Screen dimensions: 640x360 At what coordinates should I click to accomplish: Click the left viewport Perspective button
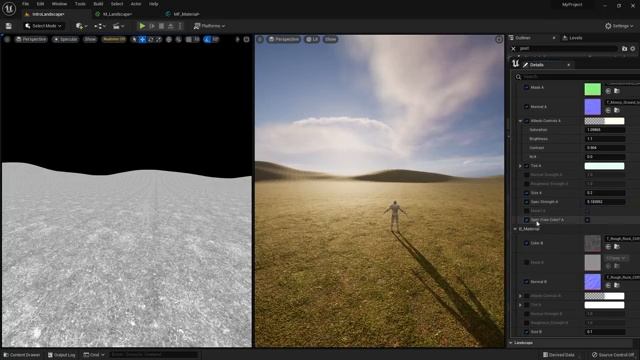pyautogui.click(x=31, y=40)
